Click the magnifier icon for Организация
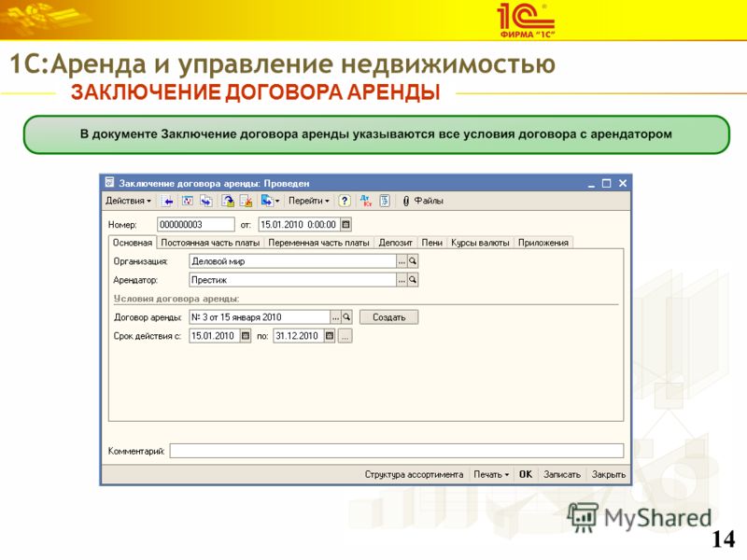The image size is (747, 560). tap(413, 261)
